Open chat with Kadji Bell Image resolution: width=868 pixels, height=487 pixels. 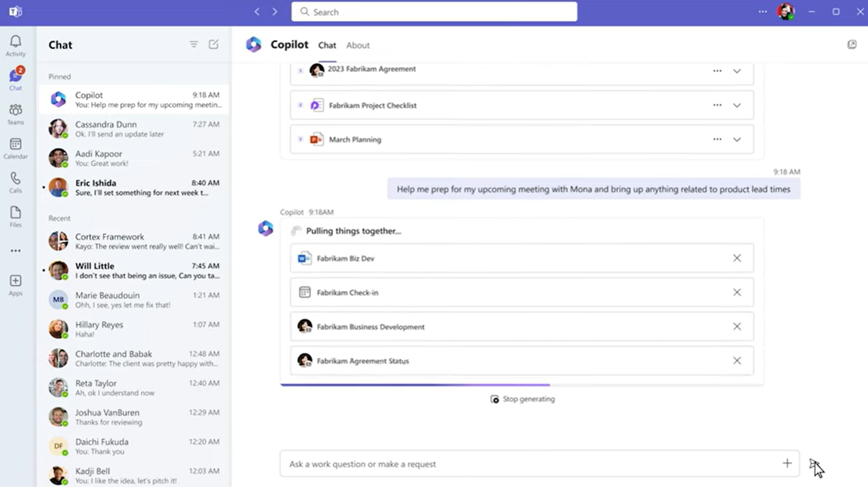coord(134,475)
